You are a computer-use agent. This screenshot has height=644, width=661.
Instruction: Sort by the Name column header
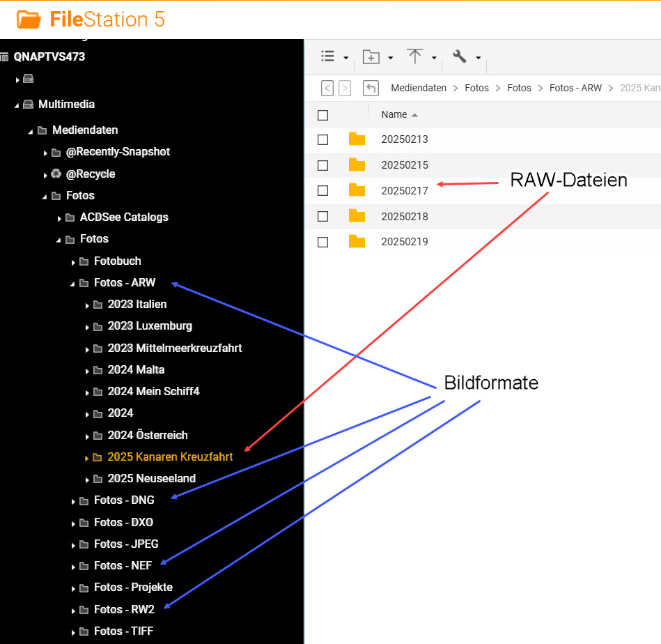point(394,115)
